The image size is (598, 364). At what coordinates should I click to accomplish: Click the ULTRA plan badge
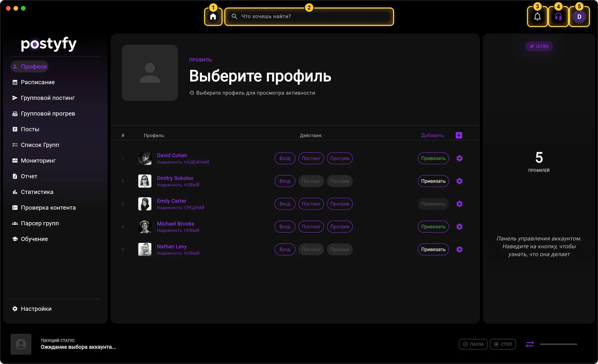click(539, 46)
